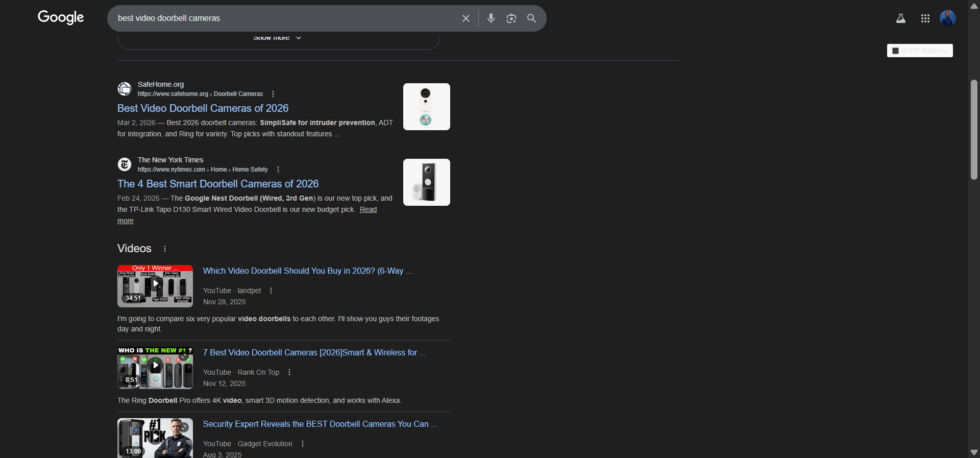980x458 pixels.
Task: Open 7 Best Video Doorbell Cameras video link
Action: (x=314, y=353)
